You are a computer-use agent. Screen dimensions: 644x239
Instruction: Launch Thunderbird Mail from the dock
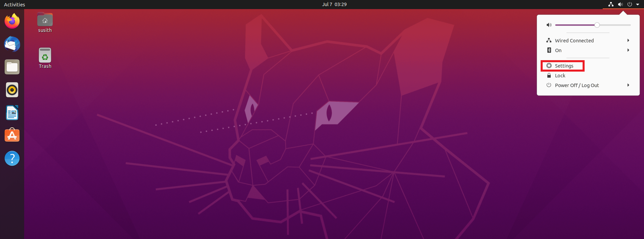click(12, 44)
